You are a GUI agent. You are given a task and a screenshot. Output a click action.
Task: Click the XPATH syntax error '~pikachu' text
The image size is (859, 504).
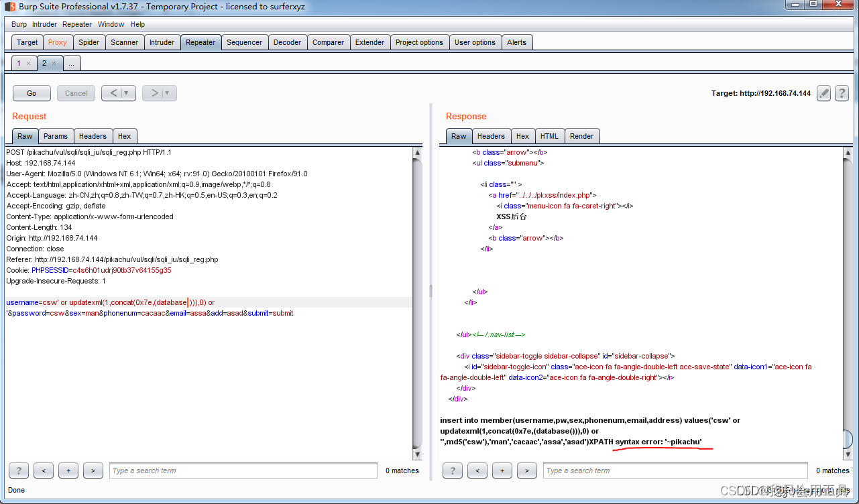click(645, 442)
